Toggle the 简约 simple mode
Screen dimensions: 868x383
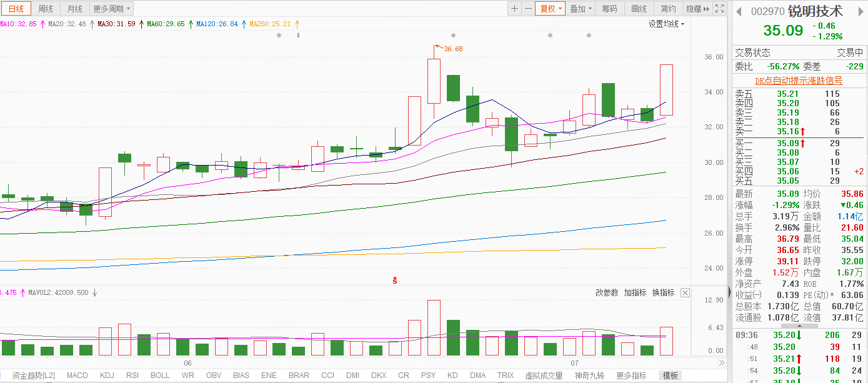(668, 9)
